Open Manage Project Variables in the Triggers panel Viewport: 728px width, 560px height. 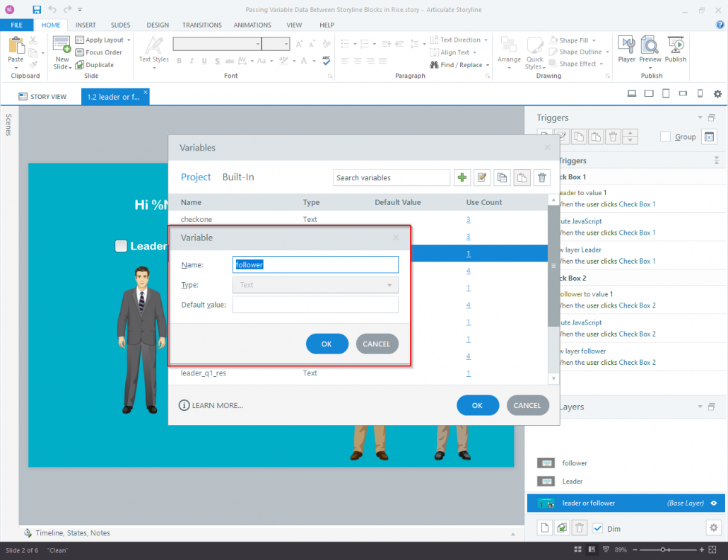tap(709, 136)
